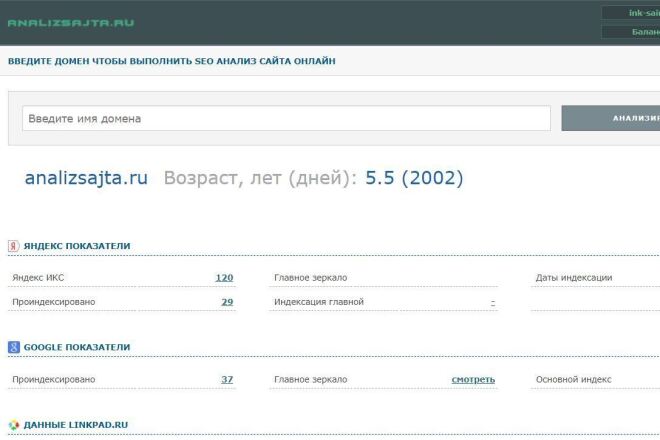
Task: Click the 'Яндекс ИКС' label
Action: coord(38,277)
